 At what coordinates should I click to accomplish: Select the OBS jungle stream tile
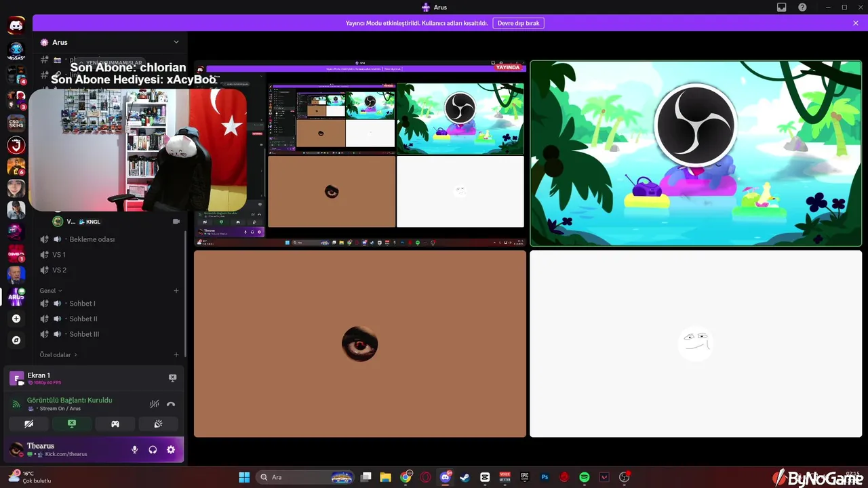click(696, 153)
